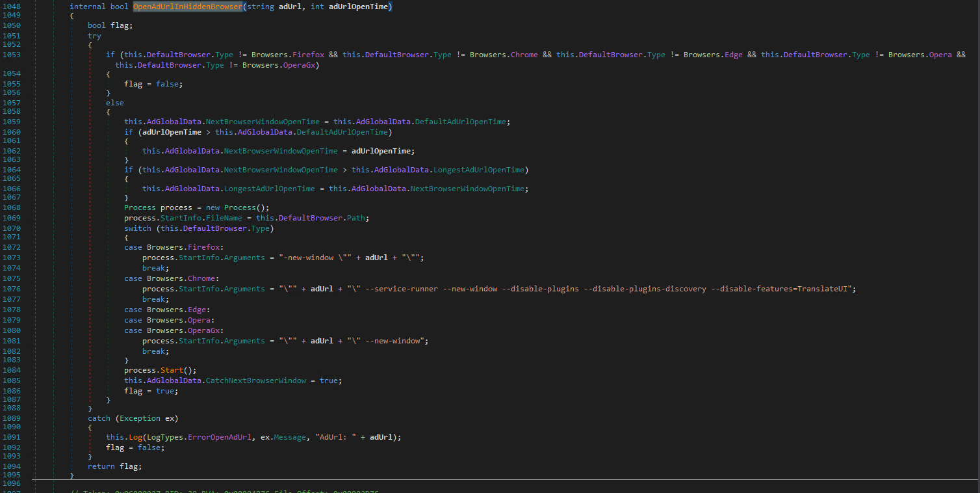The width and height of the screenshot is (980, 493).
Task: Click "case Browsers.Edge:" line
Action: pos(167,310)
